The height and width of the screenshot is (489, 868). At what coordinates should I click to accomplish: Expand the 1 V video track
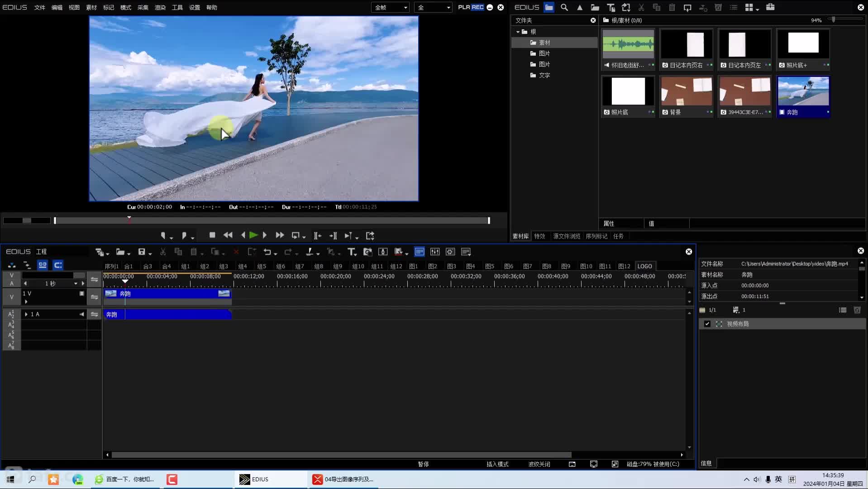point(26,302)
